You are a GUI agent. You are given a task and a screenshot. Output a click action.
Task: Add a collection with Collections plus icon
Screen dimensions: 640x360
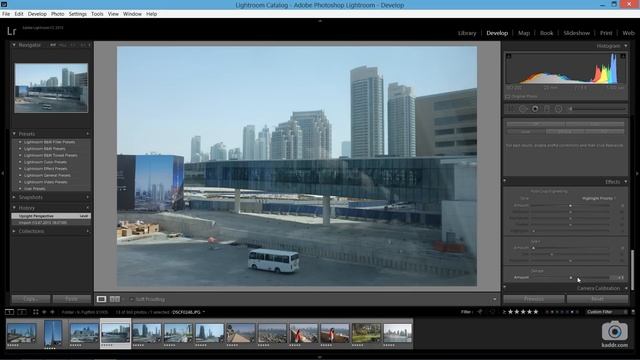coord(88,231)
